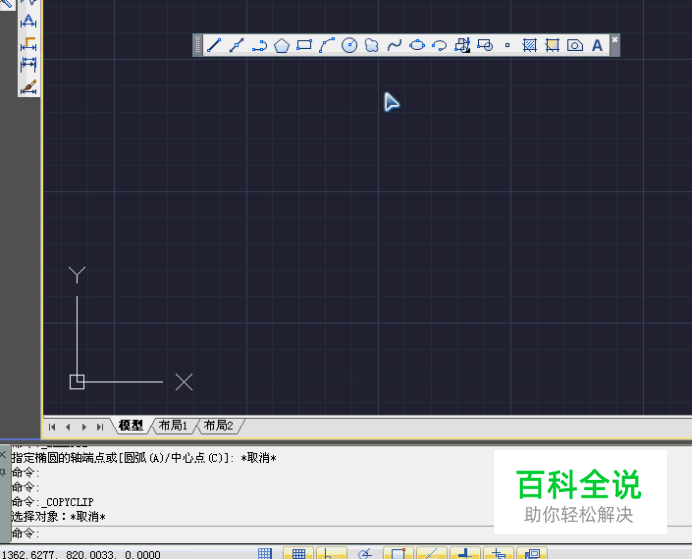Select the Polygon tool
This screenshot has width=692, height=559.
point(282,45)
